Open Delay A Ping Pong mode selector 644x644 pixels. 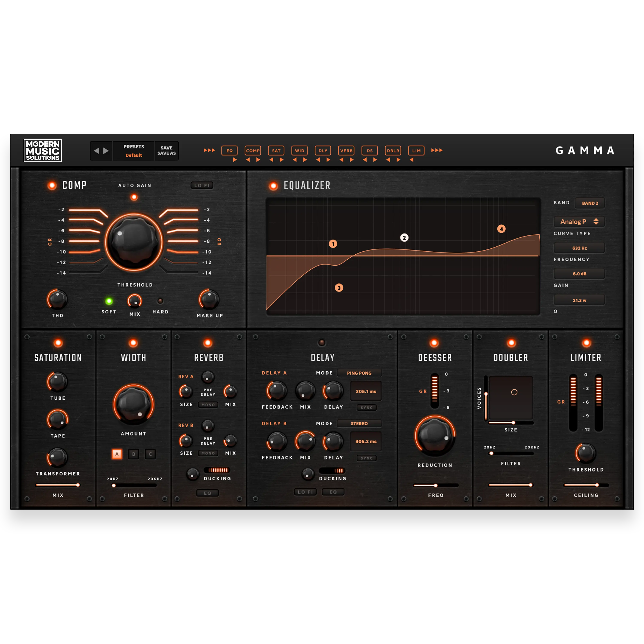tap(359, 373)
